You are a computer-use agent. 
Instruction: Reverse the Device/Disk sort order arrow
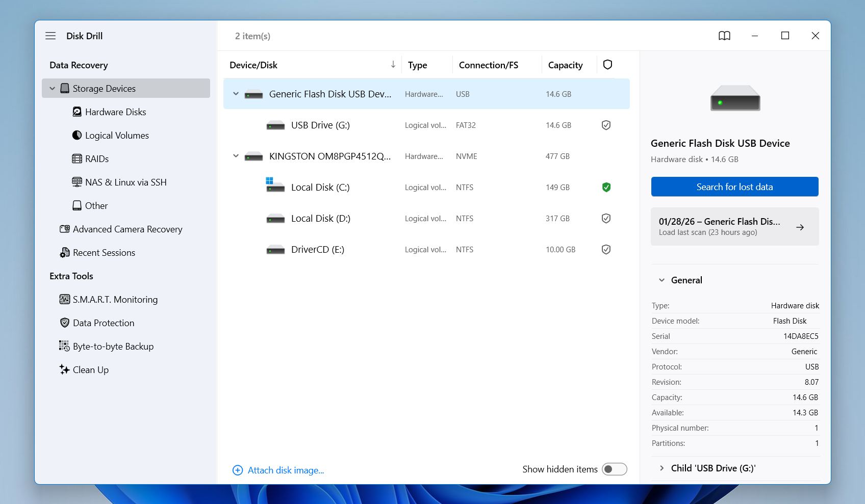tap(393, 65)
